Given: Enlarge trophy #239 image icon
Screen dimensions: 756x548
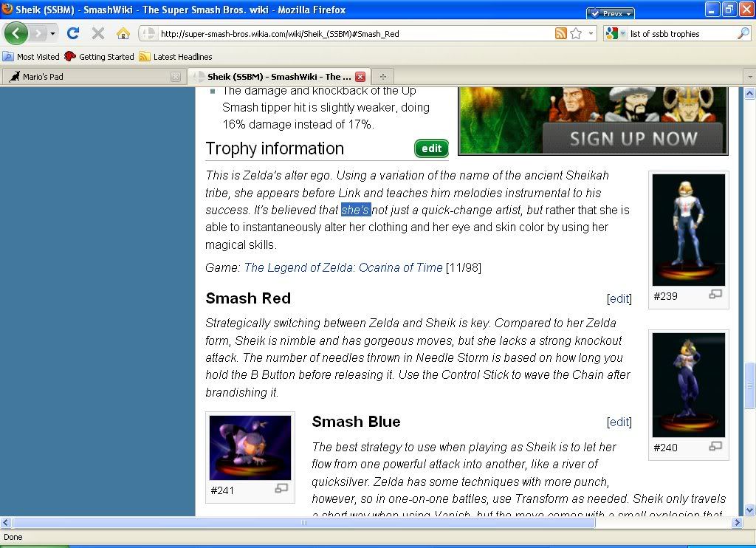Looking at the screenshot, I should (x=715, y=294).
